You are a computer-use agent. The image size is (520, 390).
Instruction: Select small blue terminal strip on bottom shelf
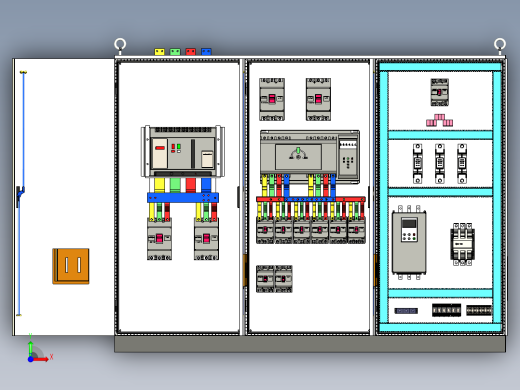pos(406,311)
